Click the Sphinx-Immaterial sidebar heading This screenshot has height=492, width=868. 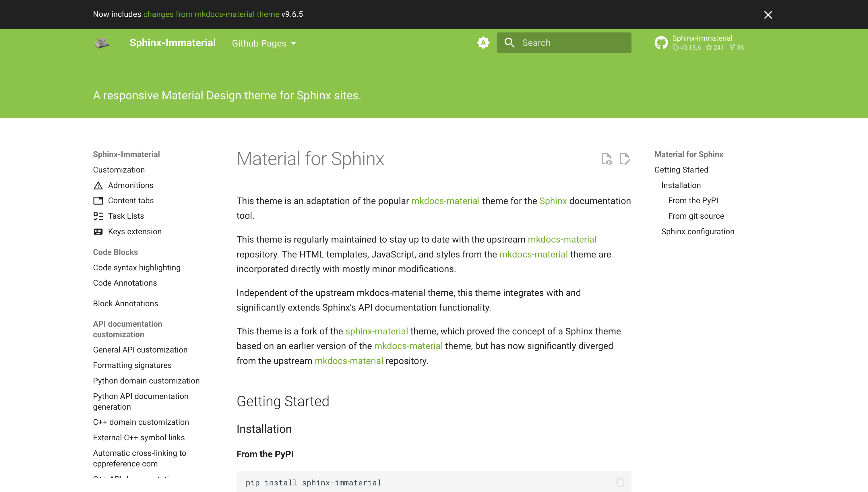(x=126, y=154)
